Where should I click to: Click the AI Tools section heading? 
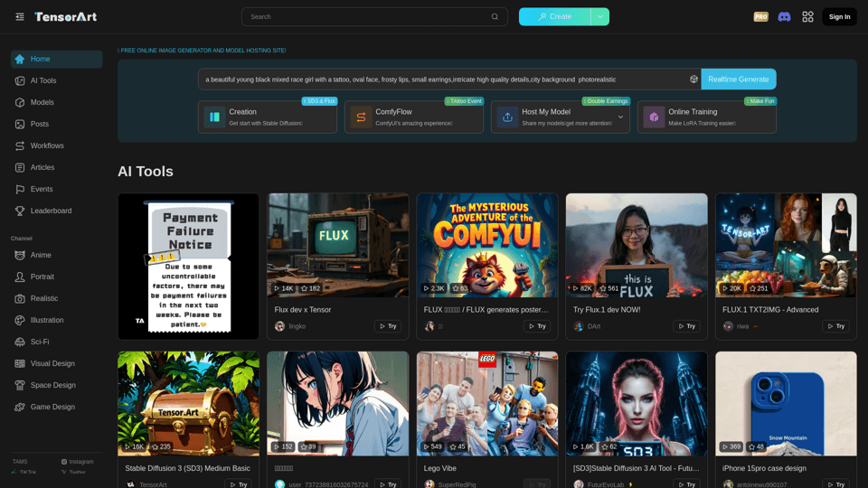click(x=146, y=172)
